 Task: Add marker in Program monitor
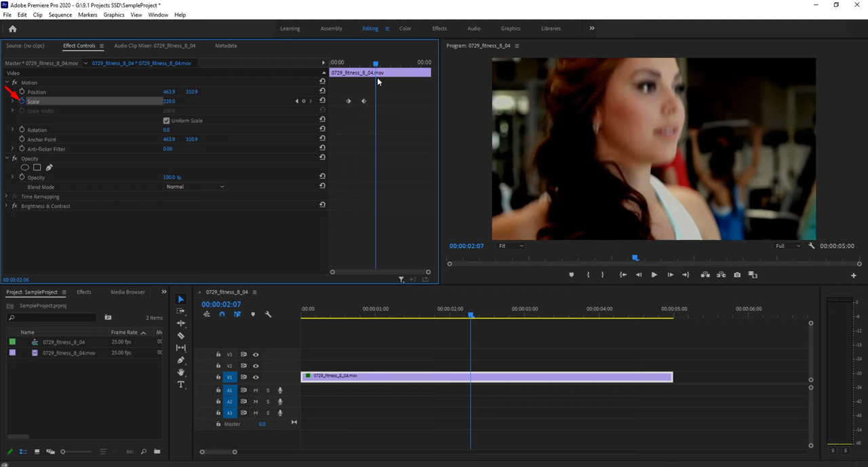(571, 275)
